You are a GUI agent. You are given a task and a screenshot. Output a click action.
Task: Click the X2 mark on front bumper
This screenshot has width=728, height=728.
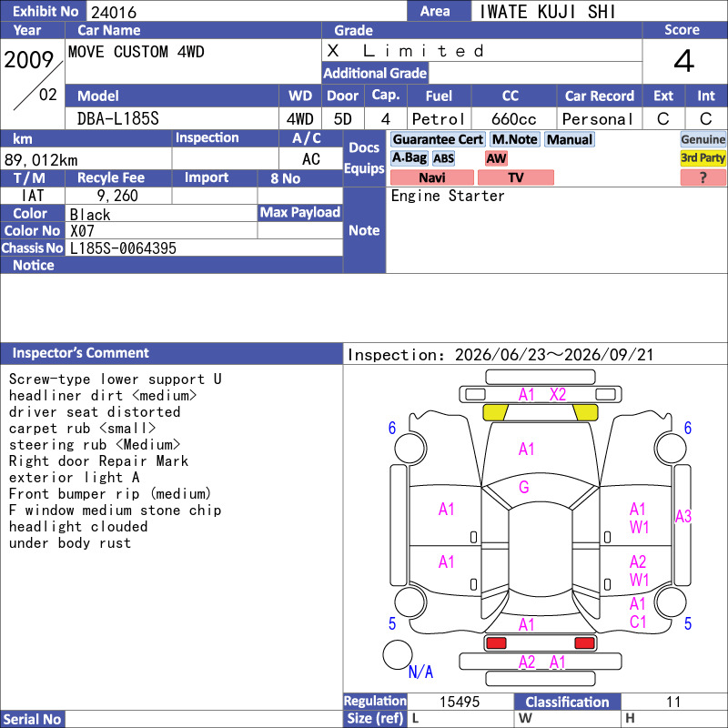click(x=558, y=395)
